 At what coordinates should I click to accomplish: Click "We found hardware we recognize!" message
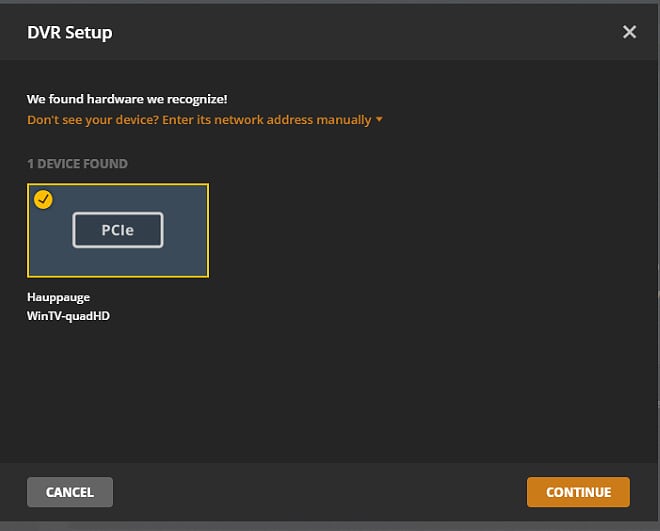coord(127,100)
